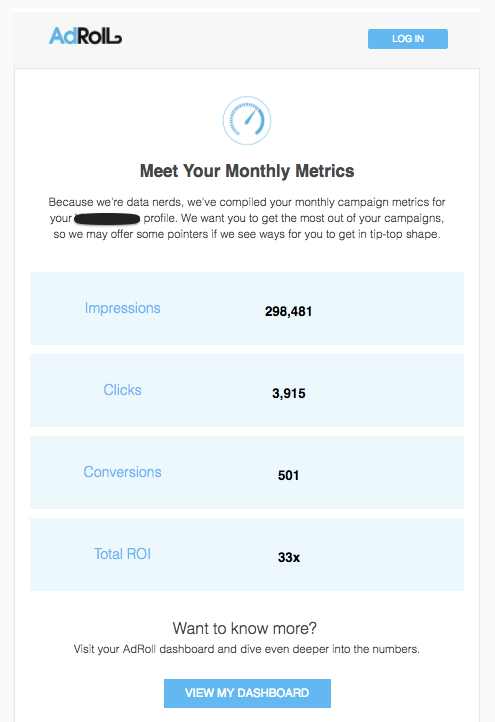Click the redacted profile name
Image resolution: width=495 pixels, height=722 pixels.
(x=107, y=219)
